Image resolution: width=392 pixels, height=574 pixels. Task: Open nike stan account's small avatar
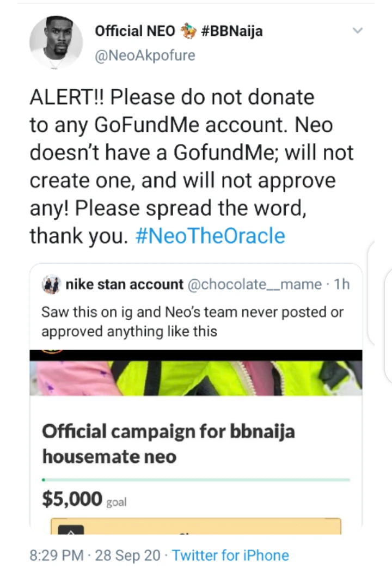point(52,284)
